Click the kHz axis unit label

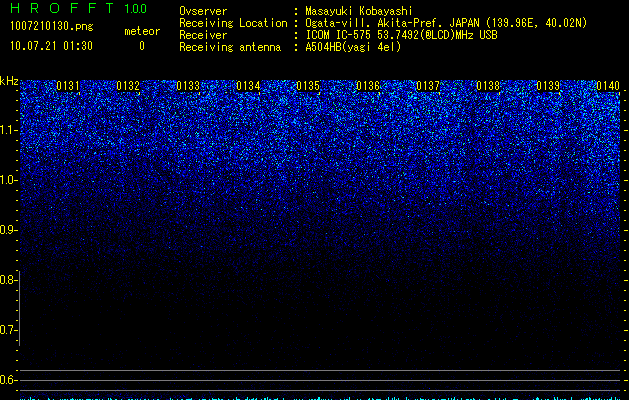click(x=9, y=81)
